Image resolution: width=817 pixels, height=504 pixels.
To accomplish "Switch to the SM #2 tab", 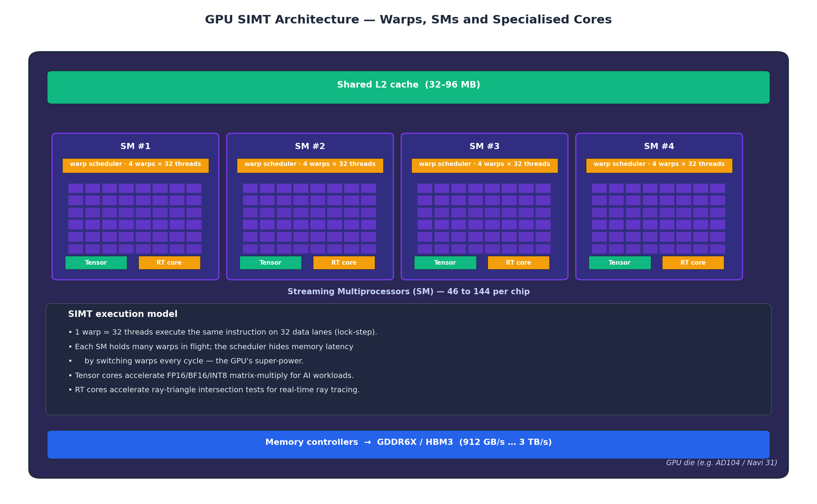I will pos(310,146).
